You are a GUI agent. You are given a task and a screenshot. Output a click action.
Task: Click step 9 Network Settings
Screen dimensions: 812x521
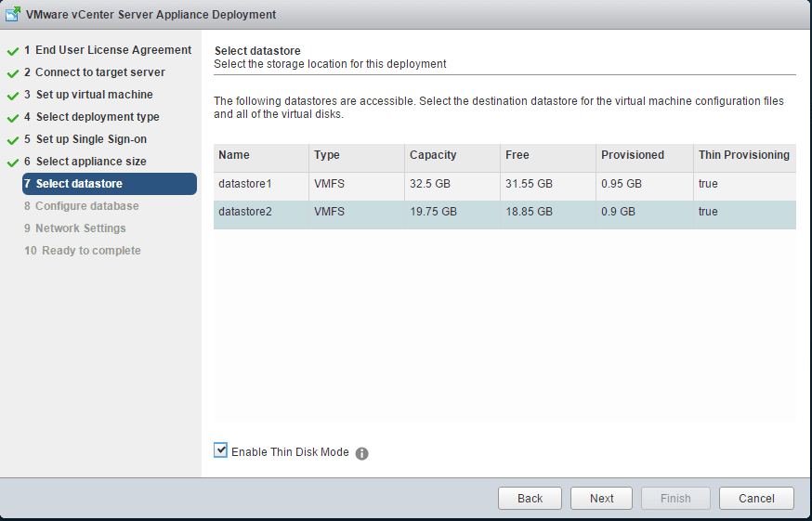(75, 228)
